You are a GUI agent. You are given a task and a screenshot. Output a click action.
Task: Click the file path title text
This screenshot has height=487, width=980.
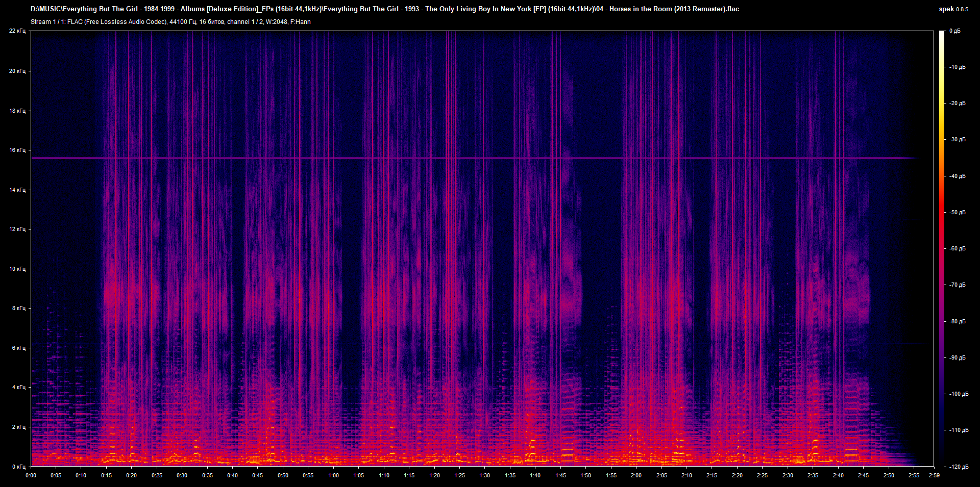click(x=385, y=9)
